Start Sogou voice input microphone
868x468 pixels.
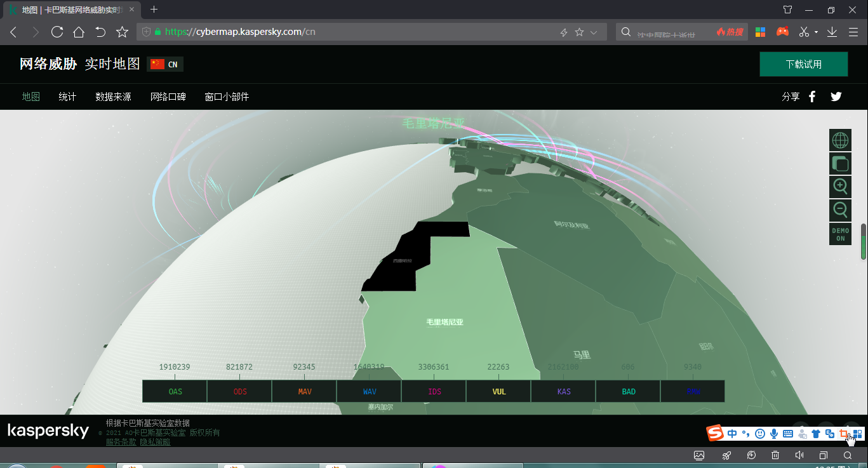774,434
